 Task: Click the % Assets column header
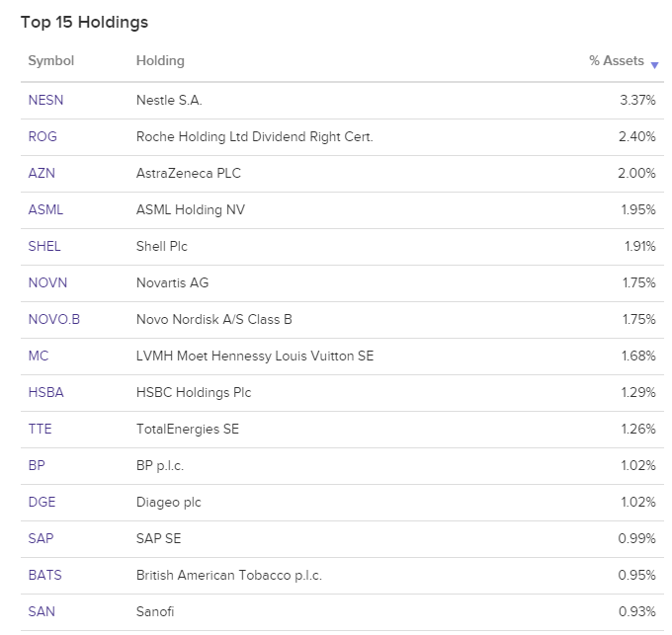click(617, 61)
